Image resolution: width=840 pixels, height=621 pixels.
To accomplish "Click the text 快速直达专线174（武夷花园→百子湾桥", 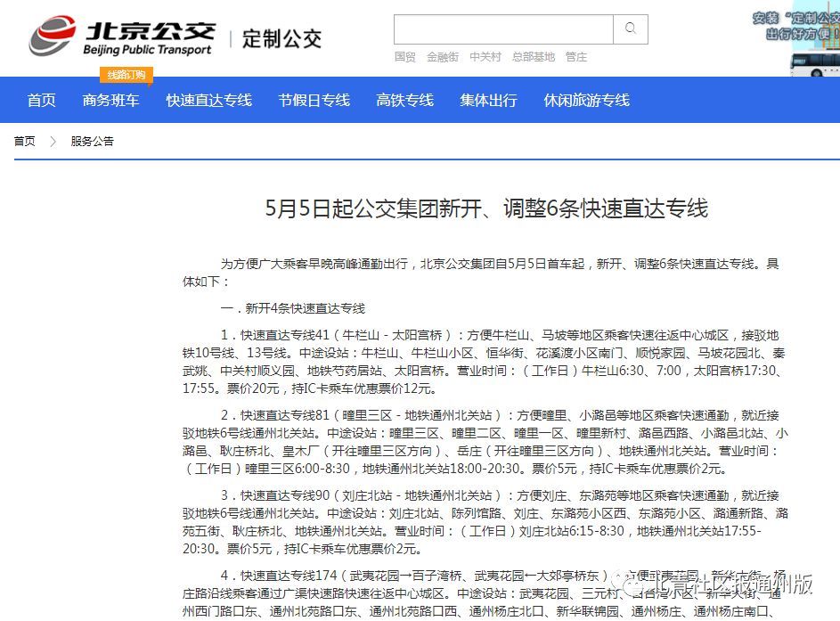I will [352, 576].
